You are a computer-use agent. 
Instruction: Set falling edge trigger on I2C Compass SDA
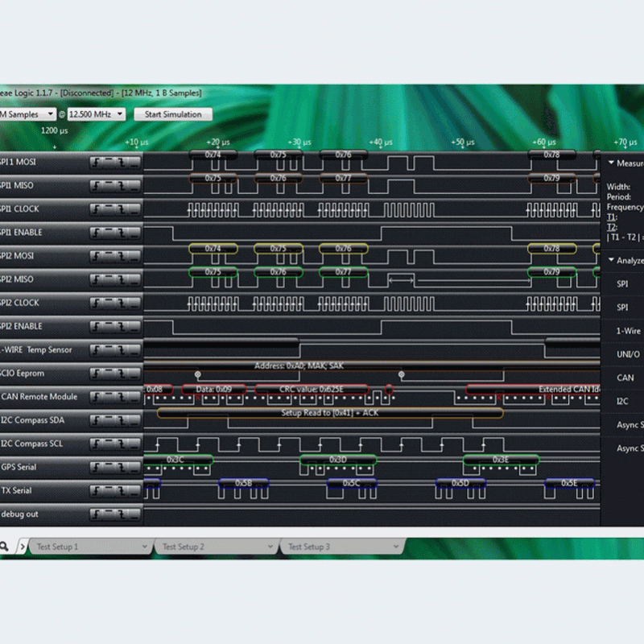122,421
